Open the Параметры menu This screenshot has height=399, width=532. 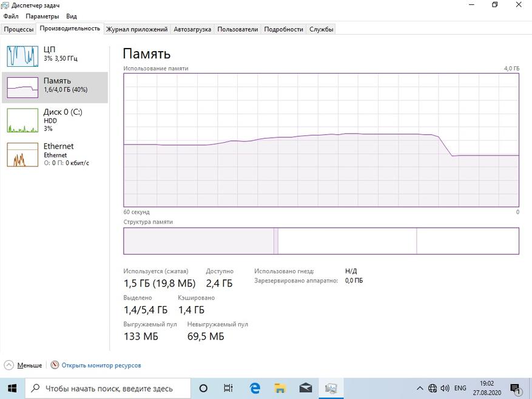click(x=42, y=16)
